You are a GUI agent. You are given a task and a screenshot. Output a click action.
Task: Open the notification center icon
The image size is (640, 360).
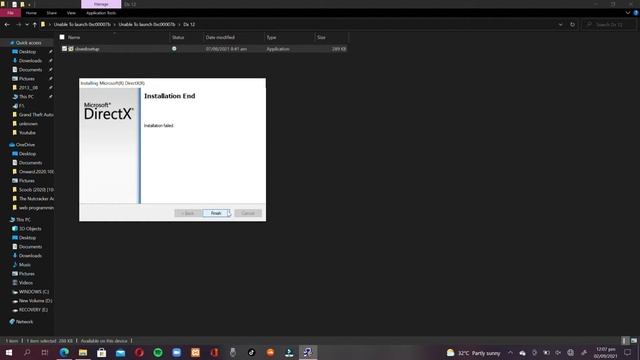click(628, 353)
